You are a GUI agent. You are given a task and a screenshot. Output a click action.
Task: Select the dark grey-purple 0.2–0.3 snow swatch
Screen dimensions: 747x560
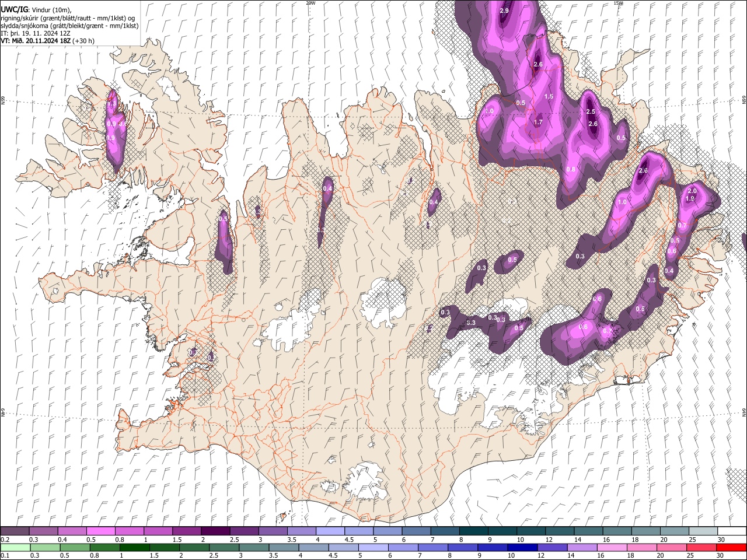pos(15,531)
